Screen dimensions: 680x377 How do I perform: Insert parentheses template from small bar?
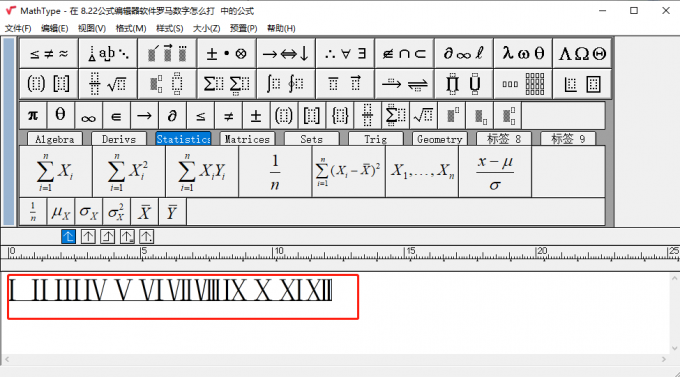click(x=284, y=116)
